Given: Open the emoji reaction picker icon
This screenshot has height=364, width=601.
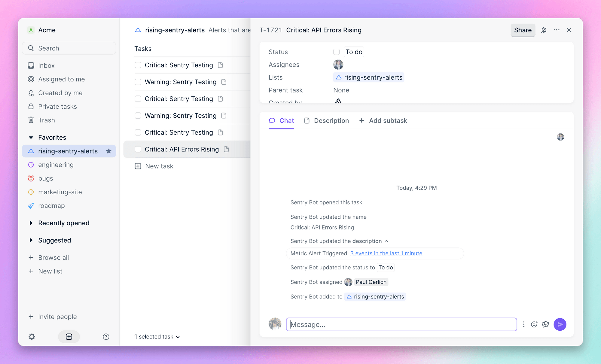Looking at the screenshot, I should [x=534, y=324].
